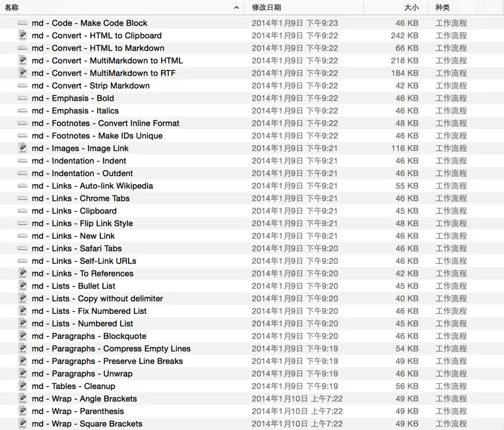Select 'md - Emphasis - Bold' file name
This screenshot has height=430, width=504.
(73, 98)
